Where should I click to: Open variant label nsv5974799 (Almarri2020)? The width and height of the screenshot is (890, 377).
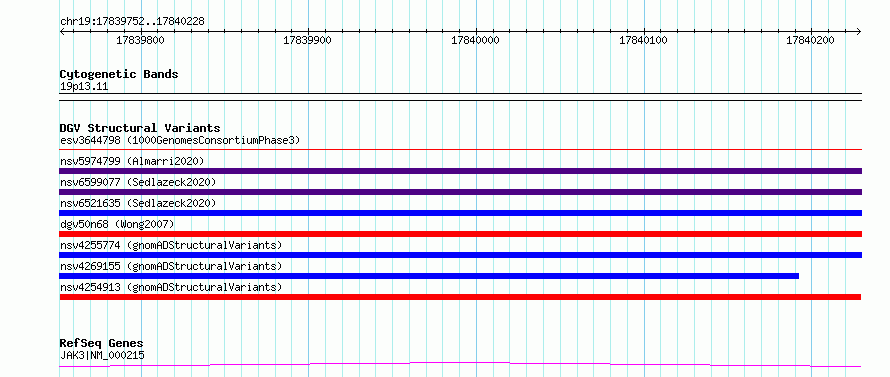(132, 161)
